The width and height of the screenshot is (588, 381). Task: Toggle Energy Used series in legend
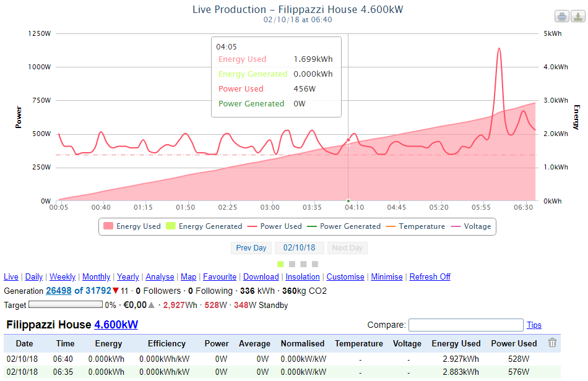(x=132, y=226)
